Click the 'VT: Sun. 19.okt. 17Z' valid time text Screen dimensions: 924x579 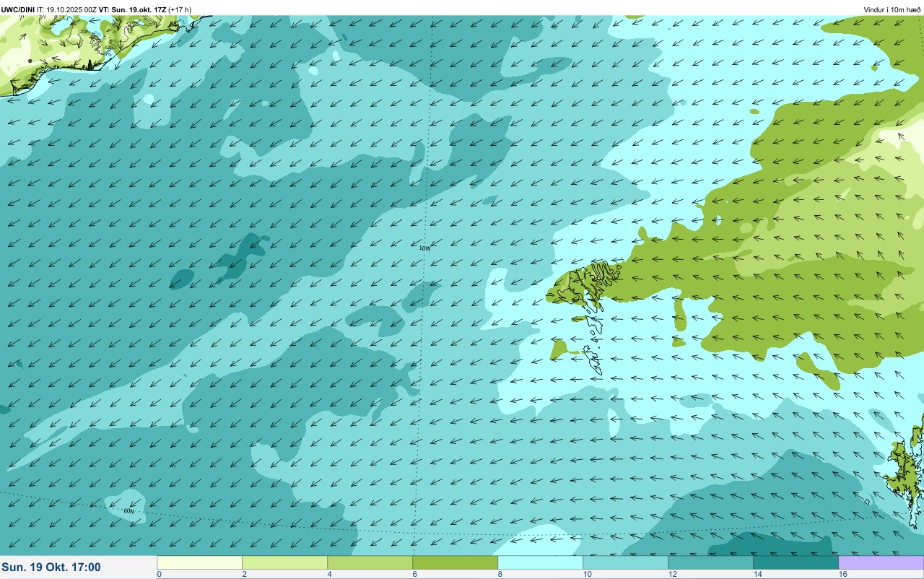point(132,9)
